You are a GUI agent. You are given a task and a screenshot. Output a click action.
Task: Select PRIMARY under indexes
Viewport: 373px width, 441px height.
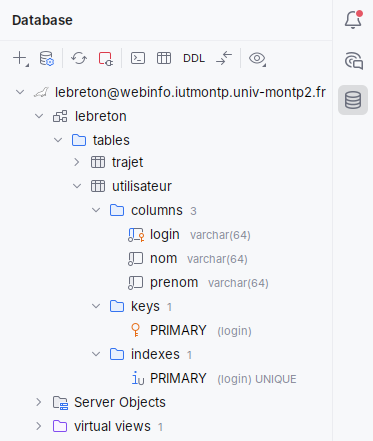pos(178,378)
